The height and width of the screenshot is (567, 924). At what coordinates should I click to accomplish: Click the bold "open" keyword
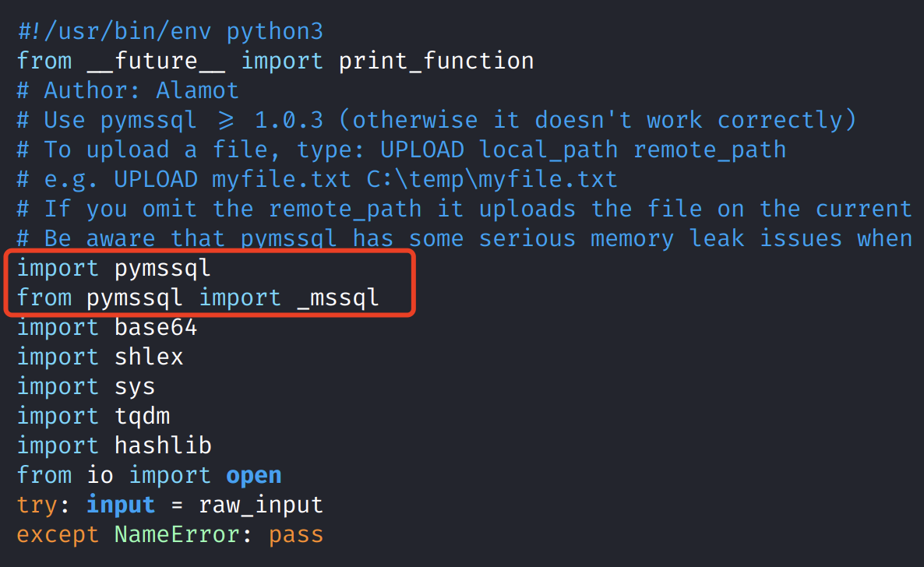click(x=254, y=475)
